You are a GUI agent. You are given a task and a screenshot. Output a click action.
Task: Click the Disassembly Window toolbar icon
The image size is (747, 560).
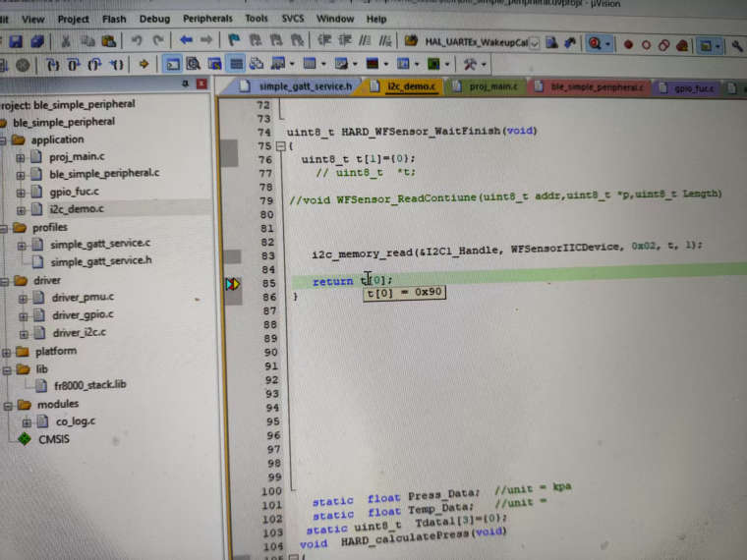[194, 64]
